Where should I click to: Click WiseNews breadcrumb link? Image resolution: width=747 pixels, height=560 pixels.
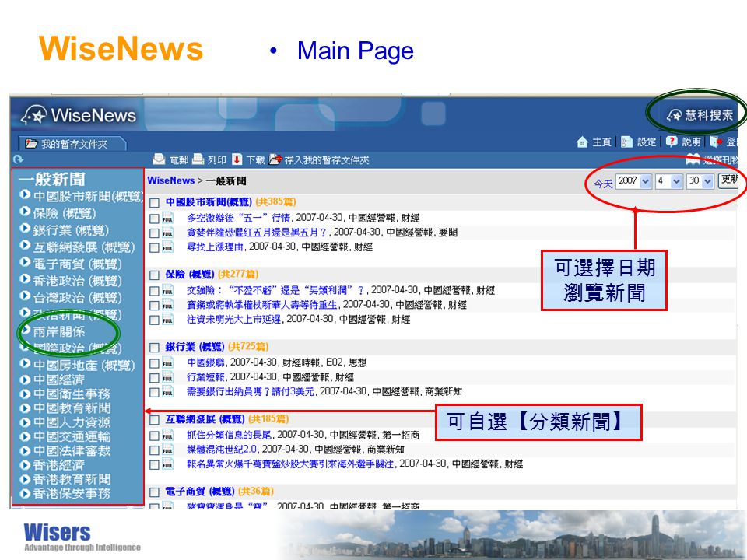(170, 180)
